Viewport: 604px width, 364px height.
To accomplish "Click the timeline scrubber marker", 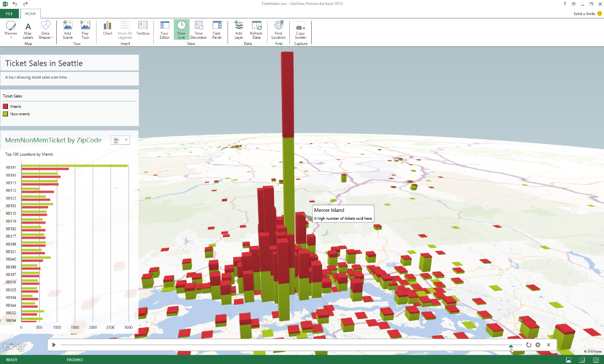I will click(x=511, y=346).
